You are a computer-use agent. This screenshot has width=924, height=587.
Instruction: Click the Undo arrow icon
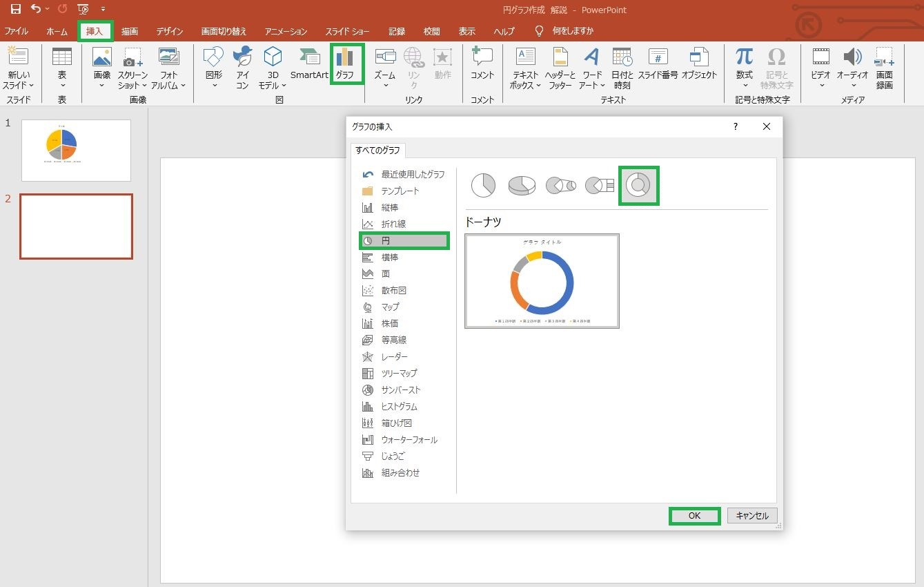click(35, 9)
